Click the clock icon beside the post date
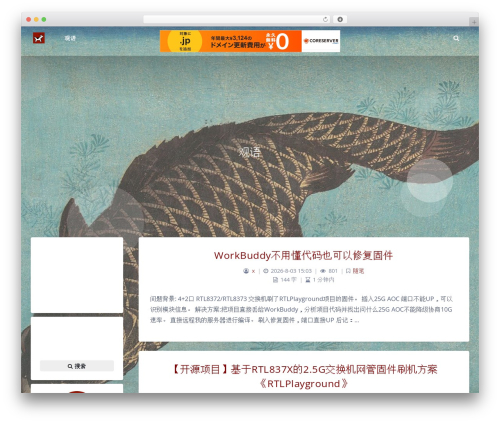This screenshot has height=423, width=500. point(266,271)
